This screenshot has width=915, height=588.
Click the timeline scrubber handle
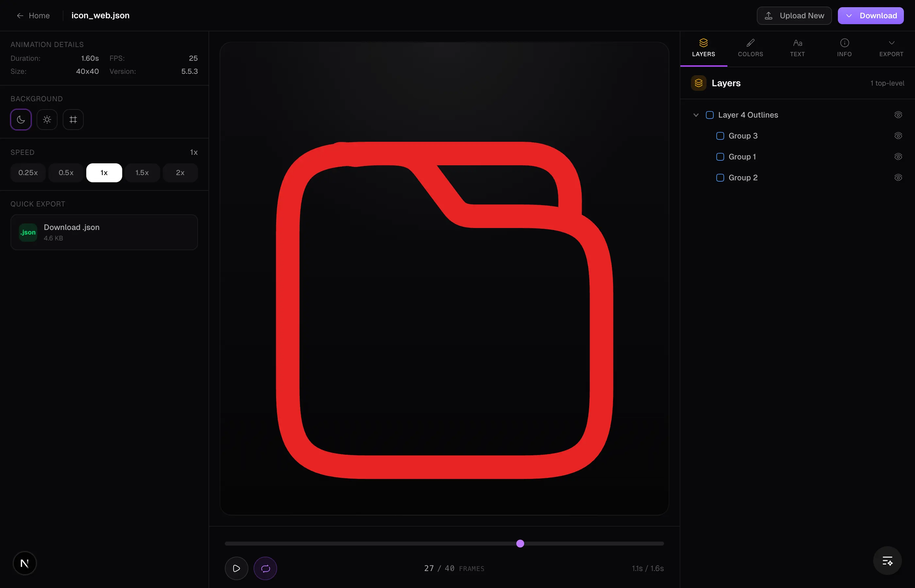coord(520,543)
